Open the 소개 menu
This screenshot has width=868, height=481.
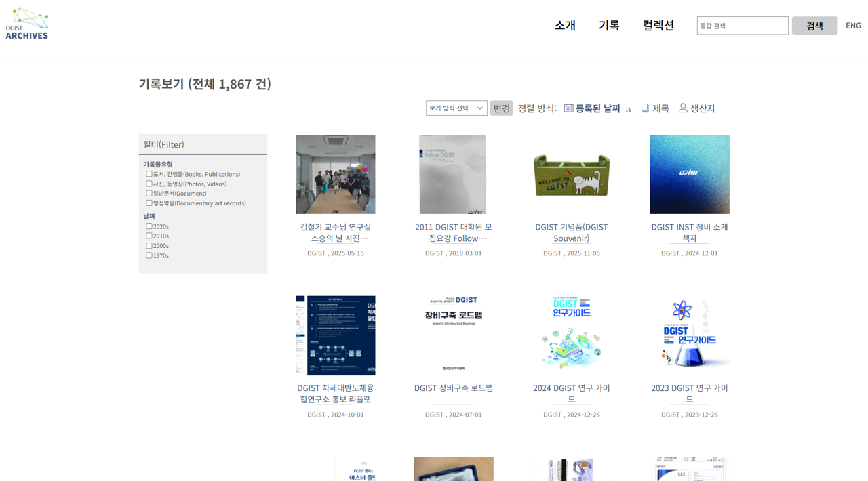coord(566,25)
